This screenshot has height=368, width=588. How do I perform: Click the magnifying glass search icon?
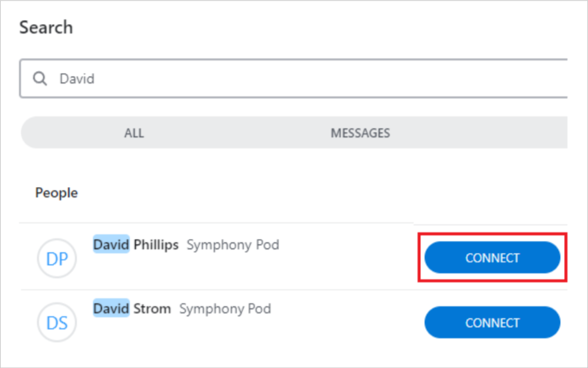[x=40, y=79]
